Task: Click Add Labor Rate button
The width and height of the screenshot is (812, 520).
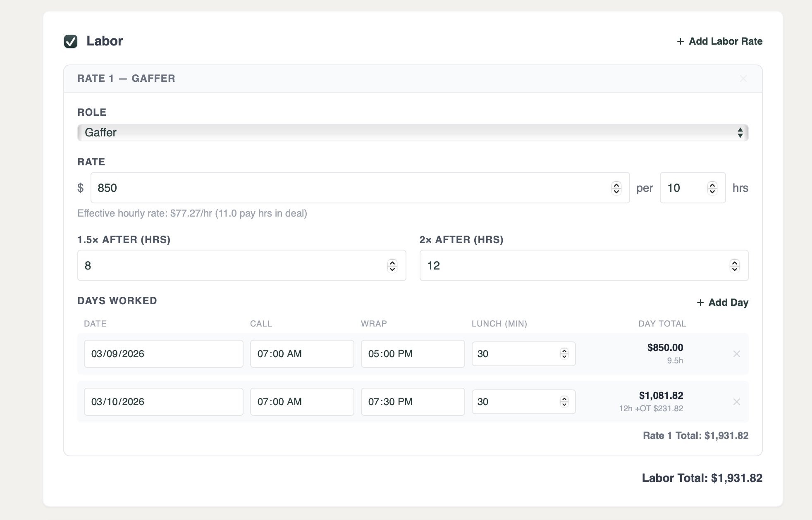Action: click(x=719, y=41)
